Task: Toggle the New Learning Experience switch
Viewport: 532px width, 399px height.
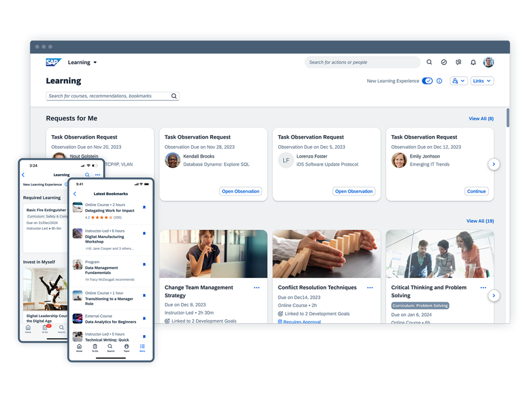Action: coord(427,81)
